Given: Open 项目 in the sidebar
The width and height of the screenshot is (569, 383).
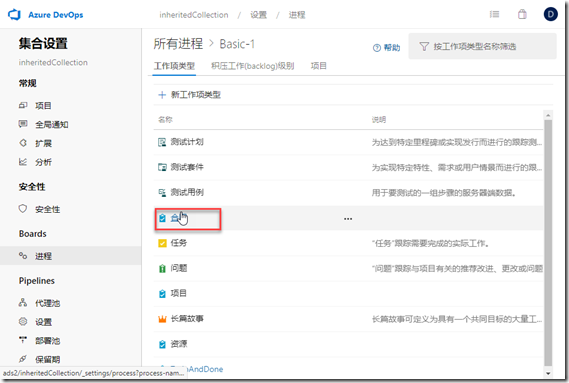Looking at the screenshot, I should tap(43, 106).
